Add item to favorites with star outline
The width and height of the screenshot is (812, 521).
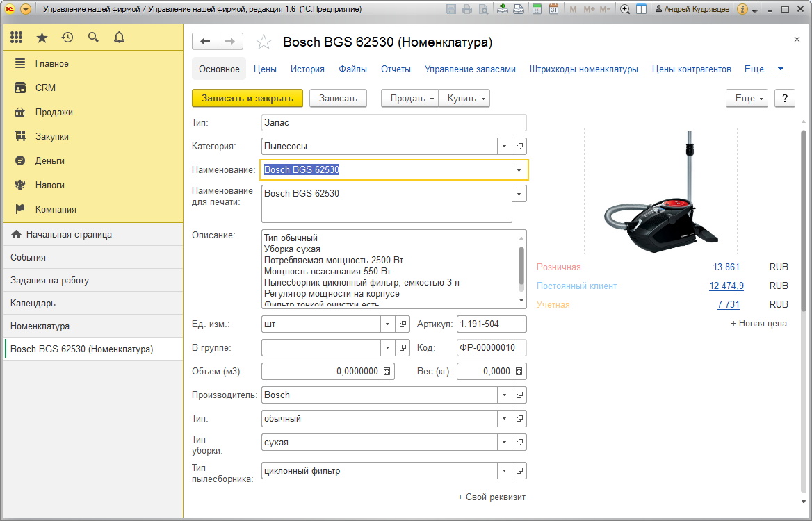click(263, 42)
